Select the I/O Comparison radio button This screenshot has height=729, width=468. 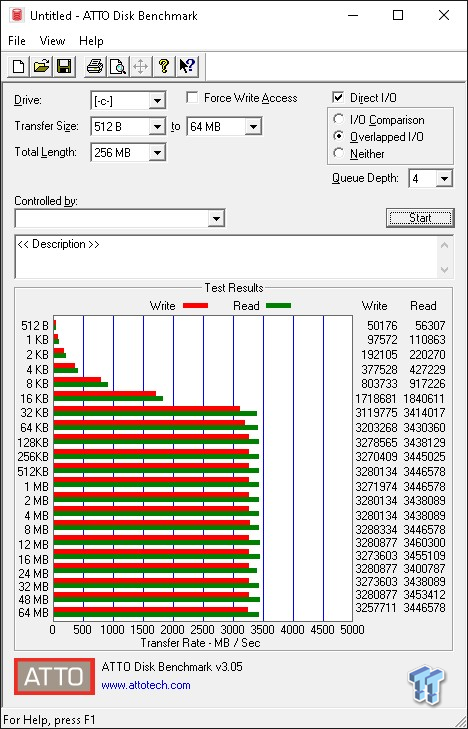(339, 119)
